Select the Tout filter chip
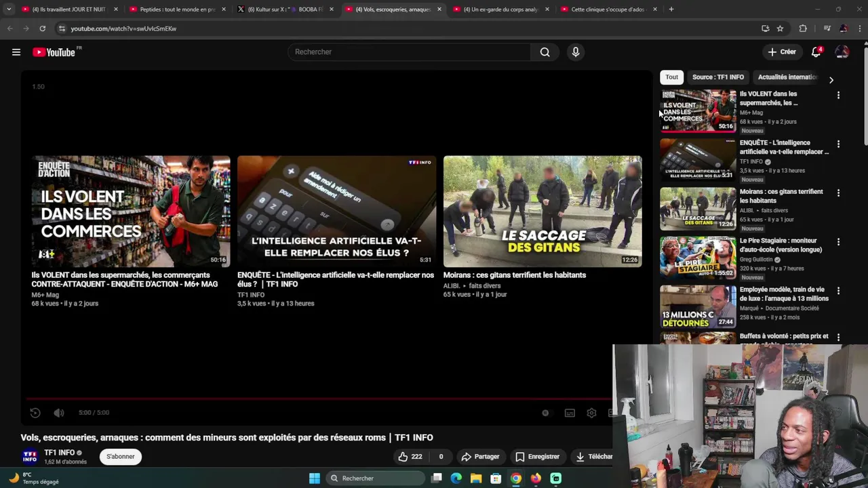Viewport: 868px width, 488px height. click(671, 77)
